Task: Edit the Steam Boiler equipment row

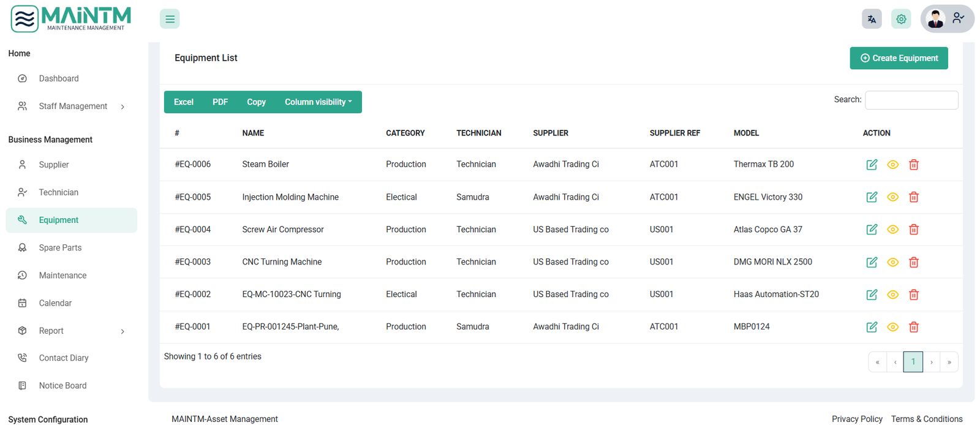Action: pos(872,165)
